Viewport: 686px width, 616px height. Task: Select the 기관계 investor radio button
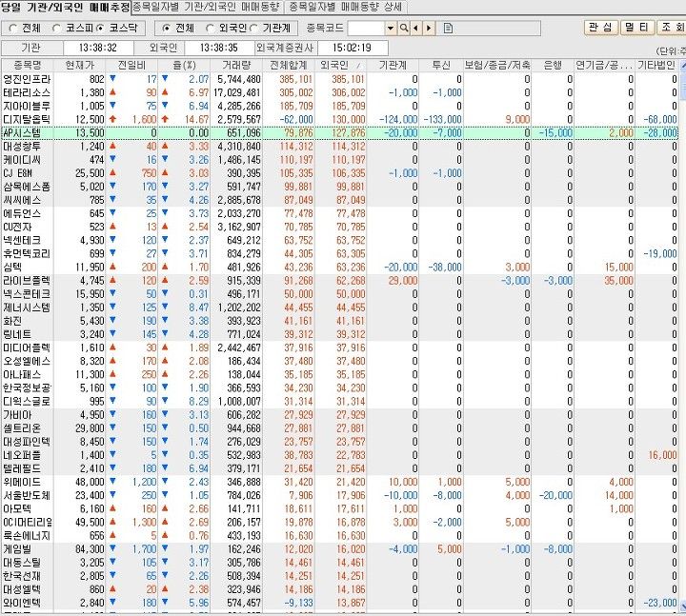253,29
